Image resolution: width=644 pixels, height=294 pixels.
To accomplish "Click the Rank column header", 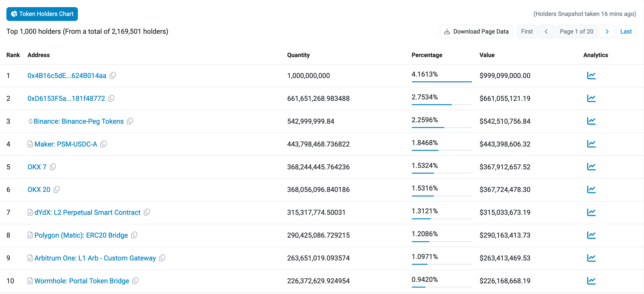I will [13, 55].
